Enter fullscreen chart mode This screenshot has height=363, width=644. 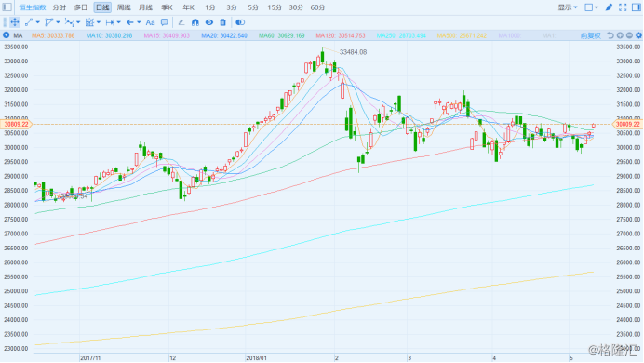click(x=623, y=7)
